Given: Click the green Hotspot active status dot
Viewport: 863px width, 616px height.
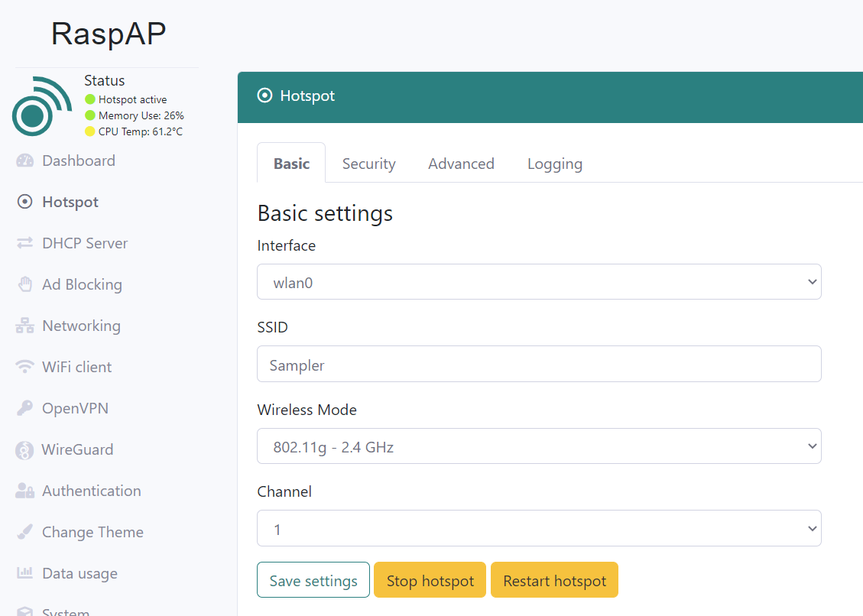Looking at the screenshot, I should pos(90,99).
